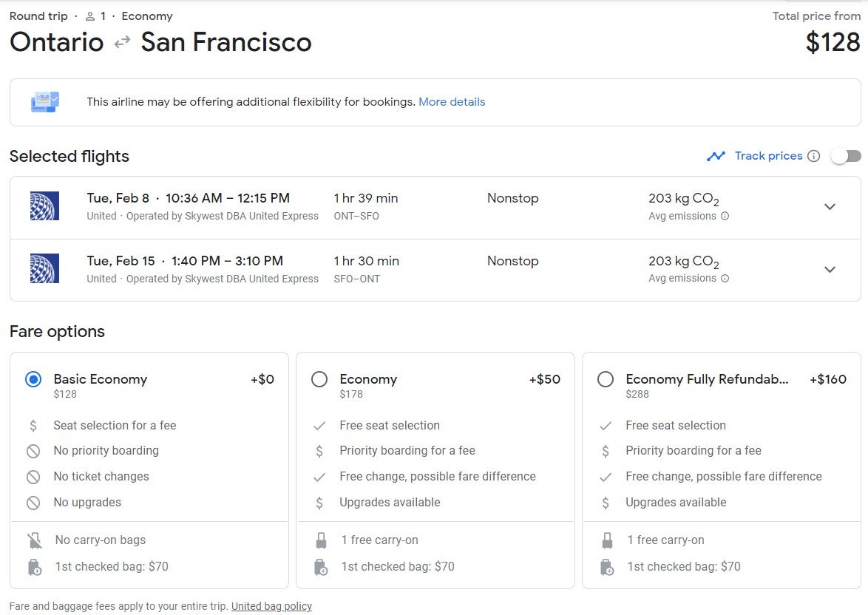868x615 pixels.
Task: Click the info icon beside Track prices
Action: coord(813,156)
